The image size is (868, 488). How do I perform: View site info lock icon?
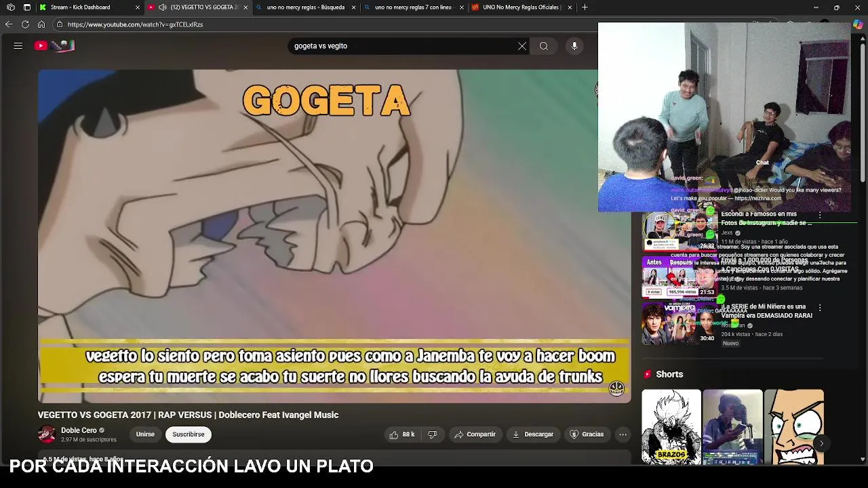60,24
